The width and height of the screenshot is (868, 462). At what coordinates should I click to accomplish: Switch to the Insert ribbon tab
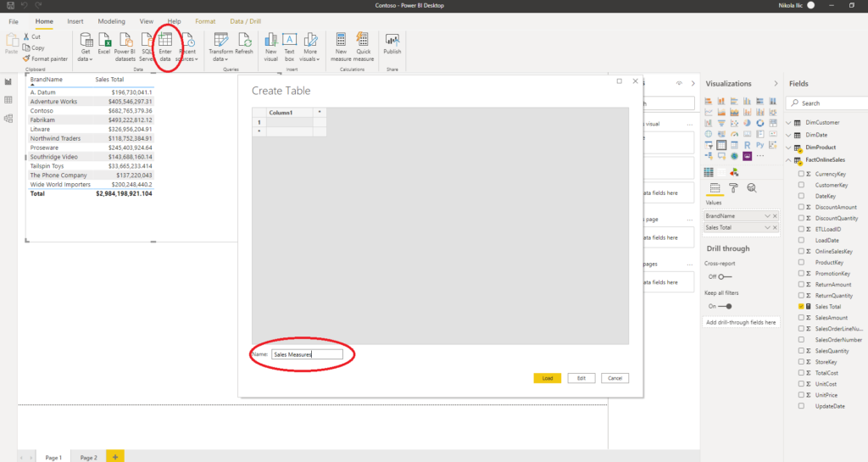75,21
